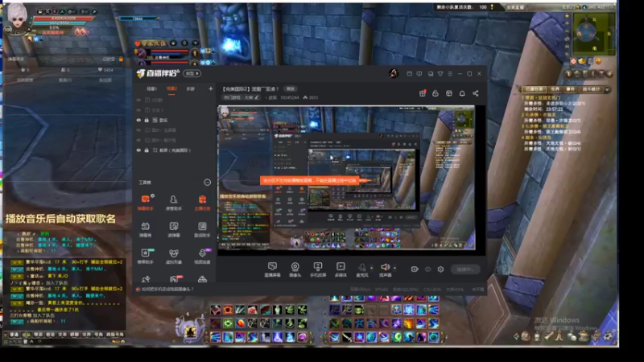Click the player character portrait in game

pos(17,19)
